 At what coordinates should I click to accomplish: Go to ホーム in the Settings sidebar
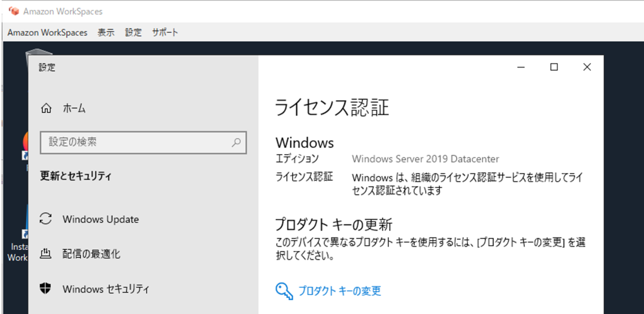74,109
